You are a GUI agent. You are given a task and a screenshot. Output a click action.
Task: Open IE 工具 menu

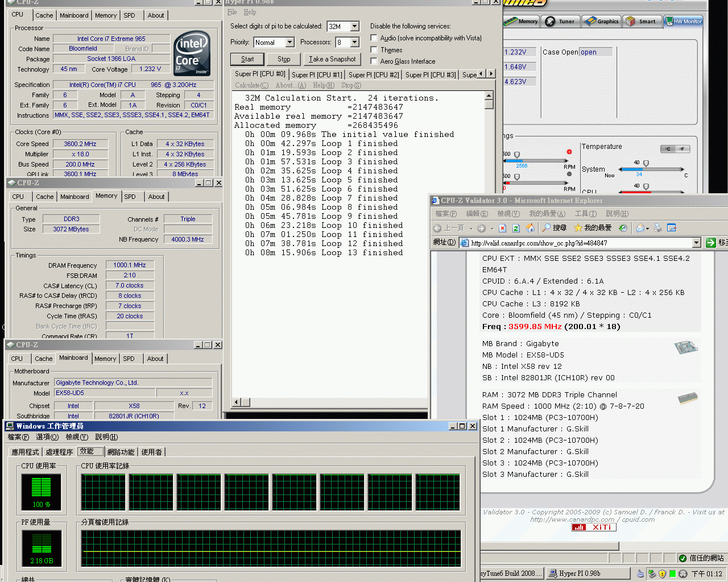click(x=585, y=214)
